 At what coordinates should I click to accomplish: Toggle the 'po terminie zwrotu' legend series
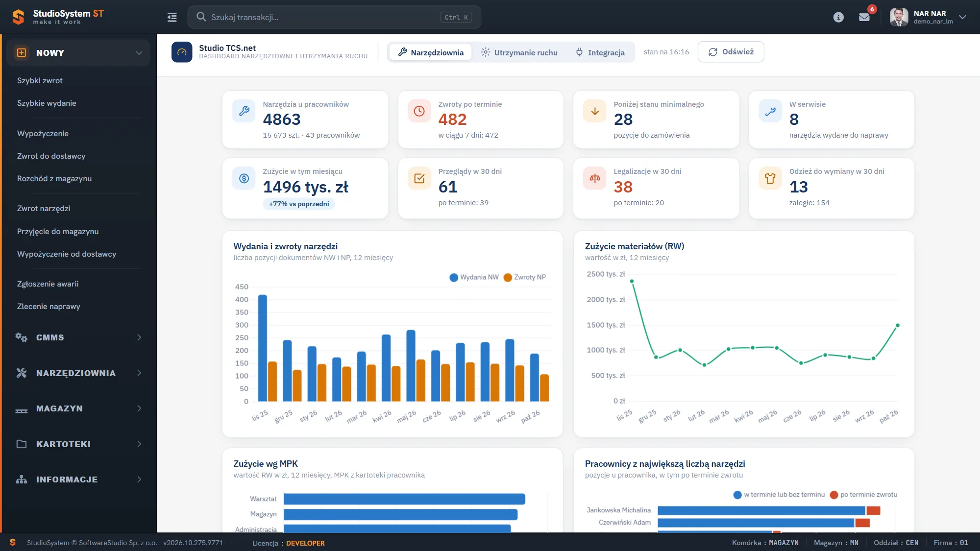864,495
